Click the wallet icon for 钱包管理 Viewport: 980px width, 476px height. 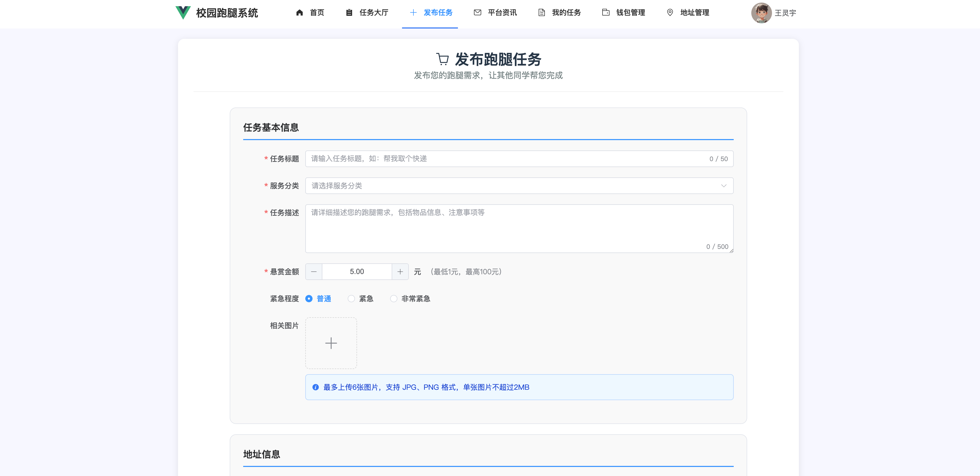pos(606,13)
